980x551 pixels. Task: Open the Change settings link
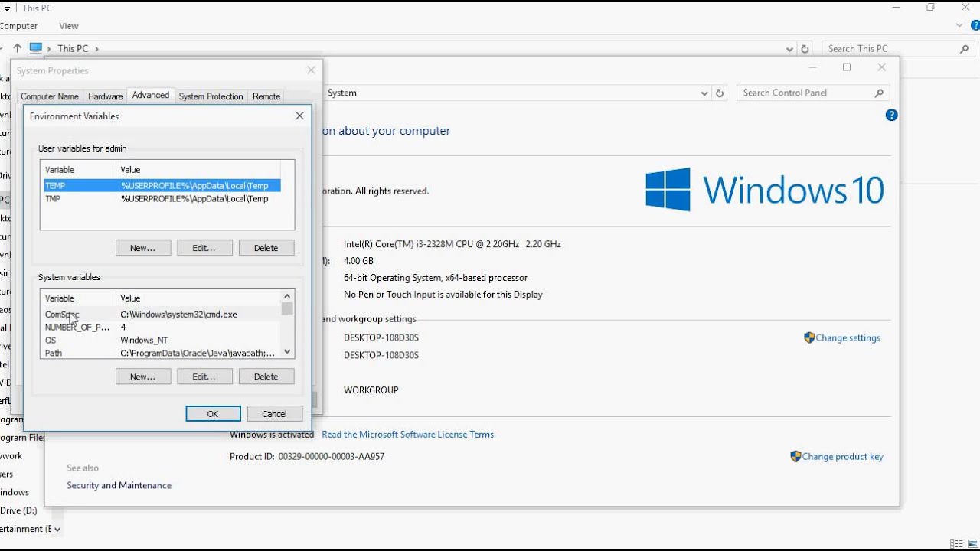(x=848, y=337)
